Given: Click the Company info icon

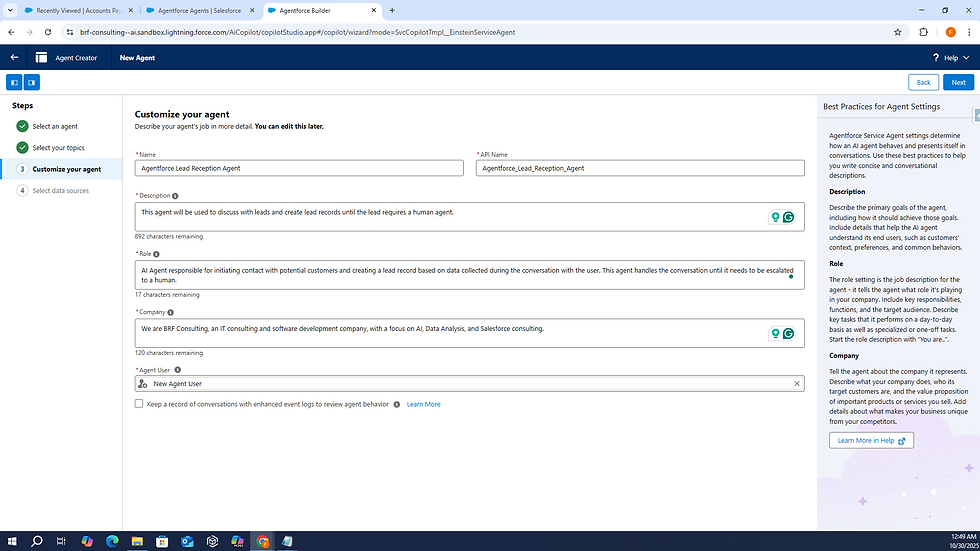Looking at the screenshot, I should pyautogui.click(x=171, y=312).
